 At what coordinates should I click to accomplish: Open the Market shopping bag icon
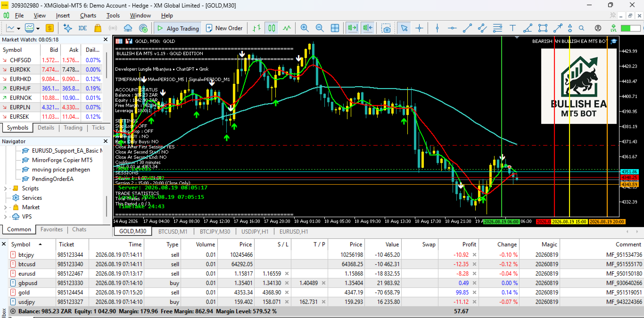[x=98, y=28]
